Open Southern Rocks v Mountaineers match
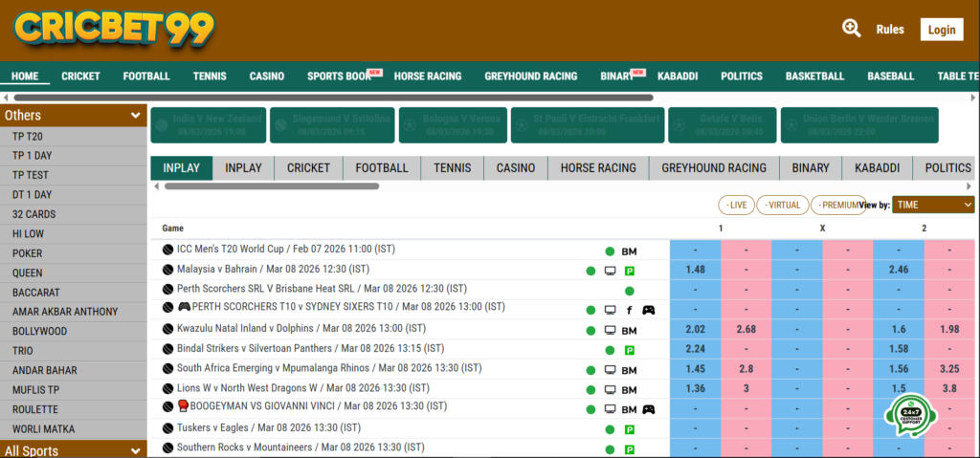 (x=301, y=447)
